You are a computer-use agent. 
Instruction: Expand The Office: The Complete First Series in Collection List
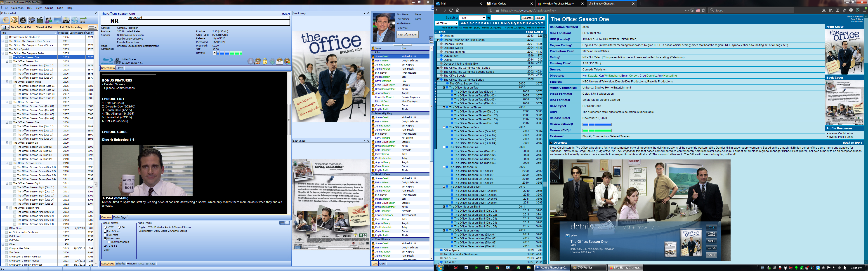(x=3, y=41)
